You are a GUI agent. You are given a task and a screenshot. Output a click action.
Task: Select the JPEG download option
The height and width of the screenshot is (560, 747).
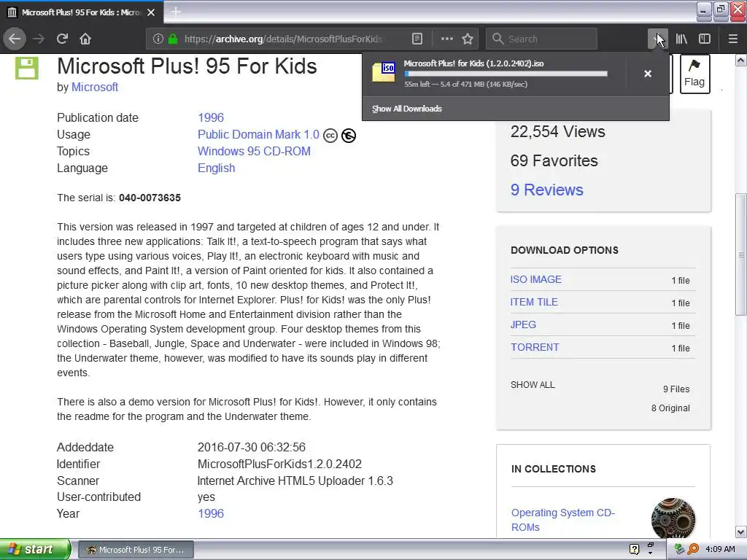coord(523,324)
